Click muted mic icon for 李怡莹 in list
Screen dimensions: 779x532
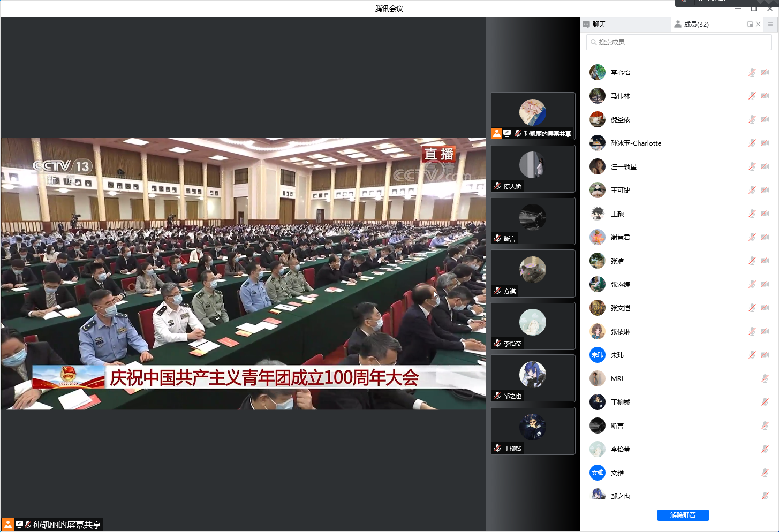(x=765, y=449)
